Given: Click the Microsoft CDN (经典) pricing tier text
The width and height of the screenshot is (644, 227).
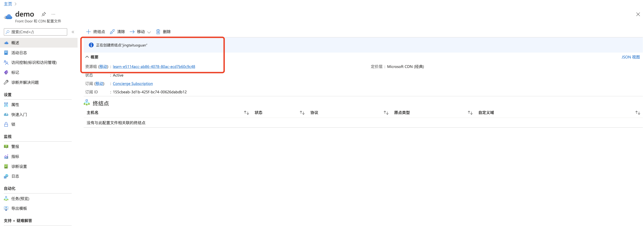Looking at the screenshot, I should click(x=405, y=66).
